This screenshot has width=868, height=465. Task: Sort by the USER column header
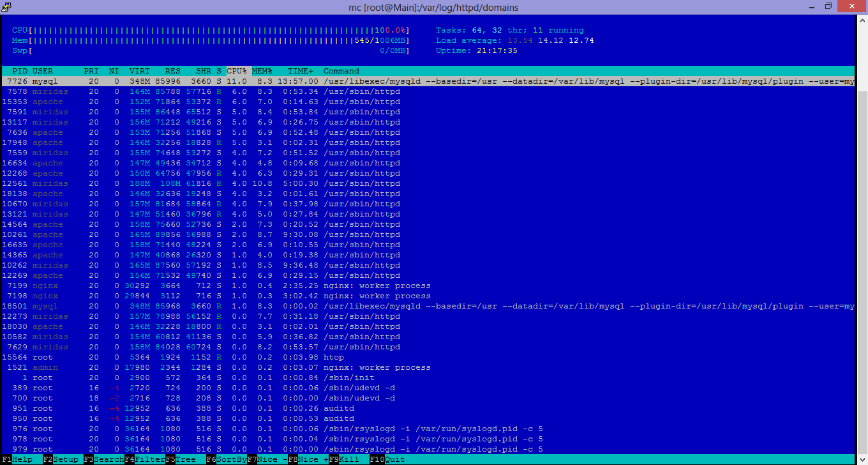click(x=43, y=71)
